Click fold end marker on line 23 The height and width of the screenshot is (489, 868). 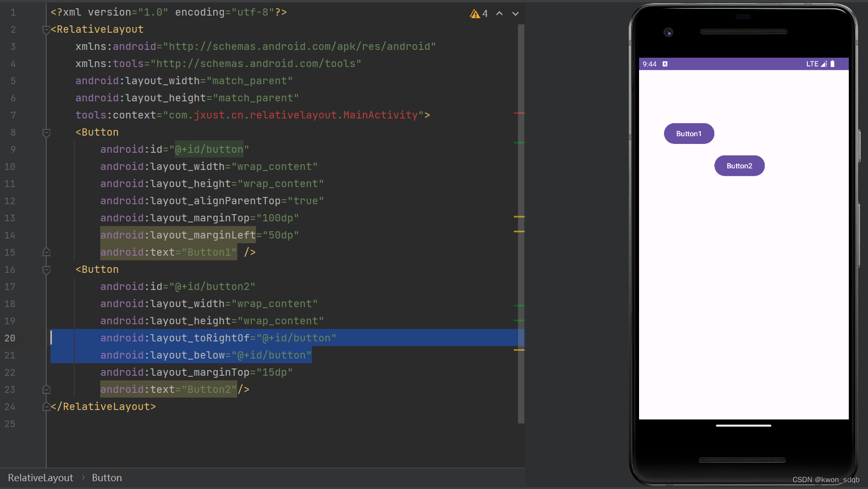point(46,390)
